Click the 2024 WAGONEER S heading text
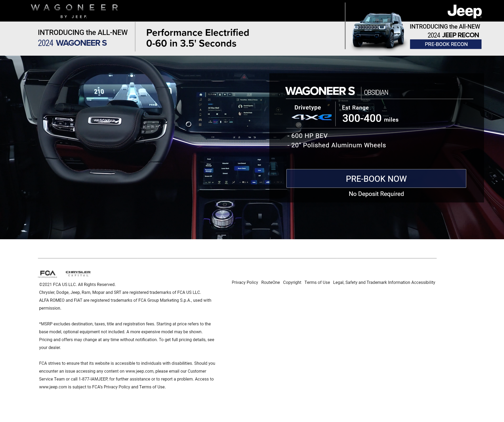This screenshot has height=422, width=504. [72, 43]
